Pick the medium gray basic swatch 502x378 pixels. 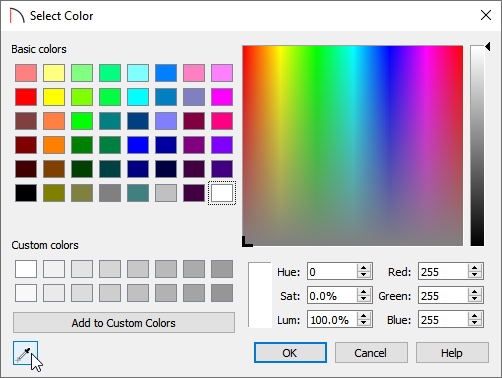pyautogui.click(x=110, y=193)
